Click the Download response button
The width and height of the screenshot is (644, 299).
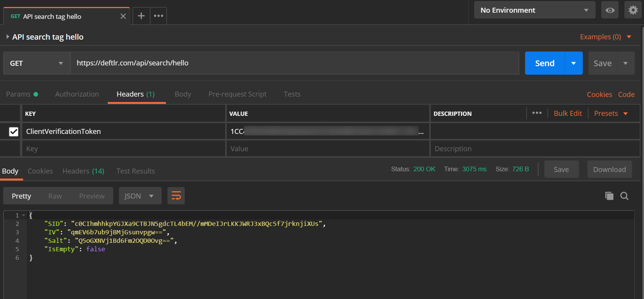[609, 169]
